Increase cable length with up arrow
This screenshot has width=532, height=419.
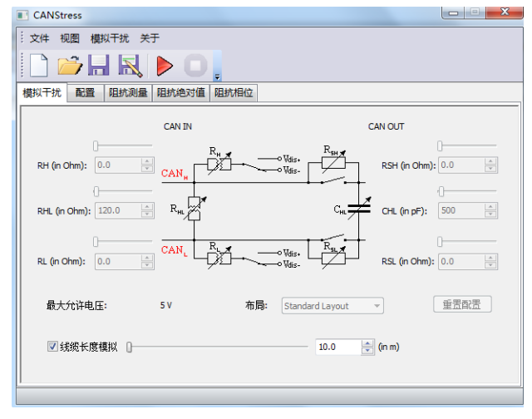367,343
